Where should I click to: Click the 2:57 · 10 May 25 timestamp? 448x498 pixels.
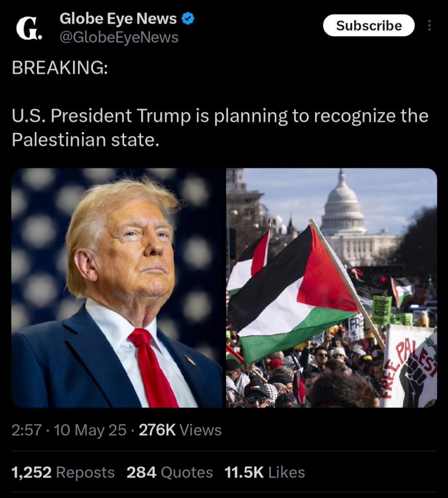click(69, 430)
